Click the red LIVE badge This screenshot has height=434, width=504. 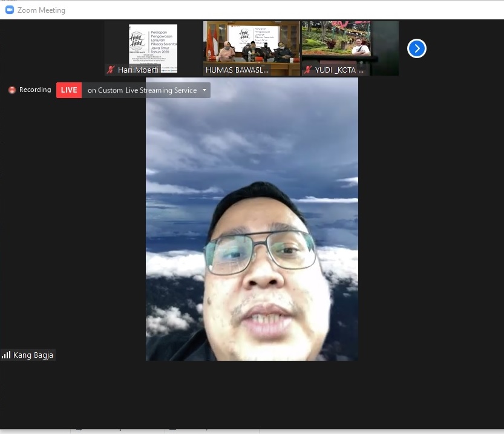69,90
